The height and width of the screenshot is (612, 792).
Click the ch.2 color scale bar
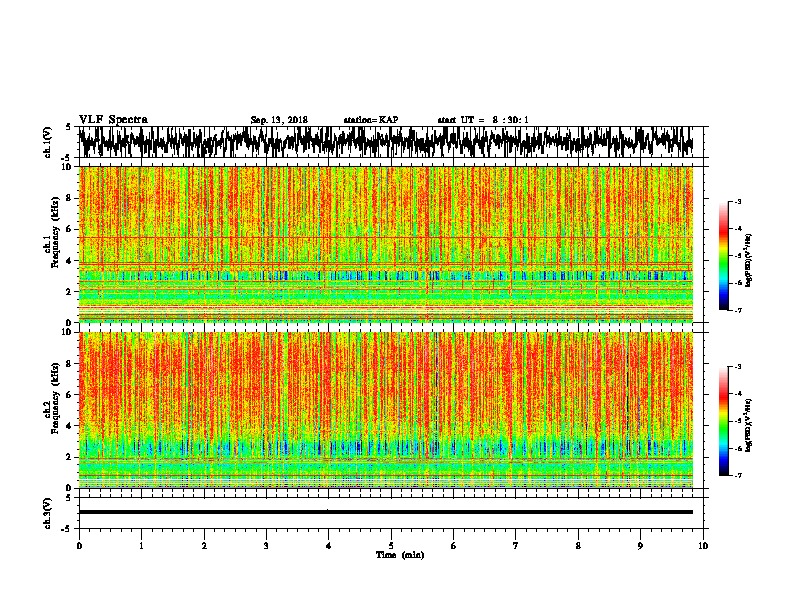pyautogui.click(x=723, y=421)
